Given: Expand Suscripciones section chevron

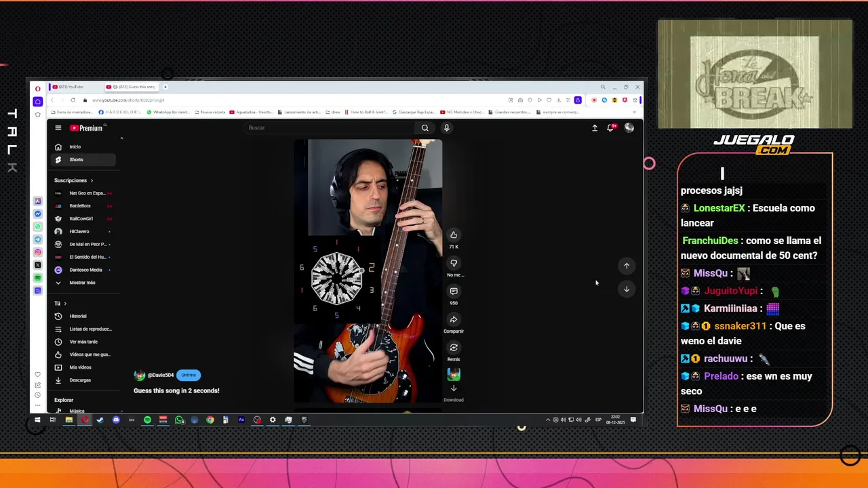Looking at the screenshot, I should [x=92, y=180].
